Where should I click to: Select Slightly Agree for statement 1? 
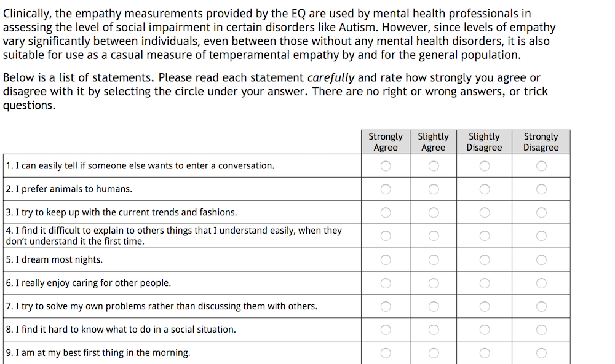[x=434, y=166]
